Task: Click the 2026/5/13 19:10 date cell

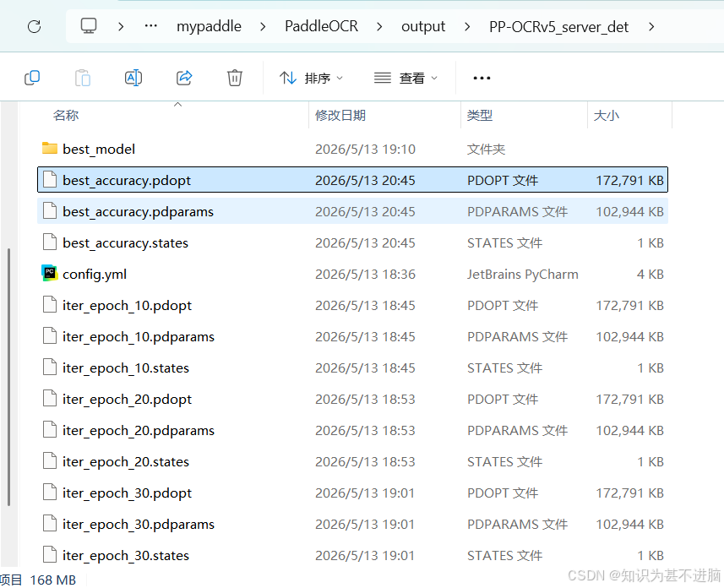Action: point(365,149)
